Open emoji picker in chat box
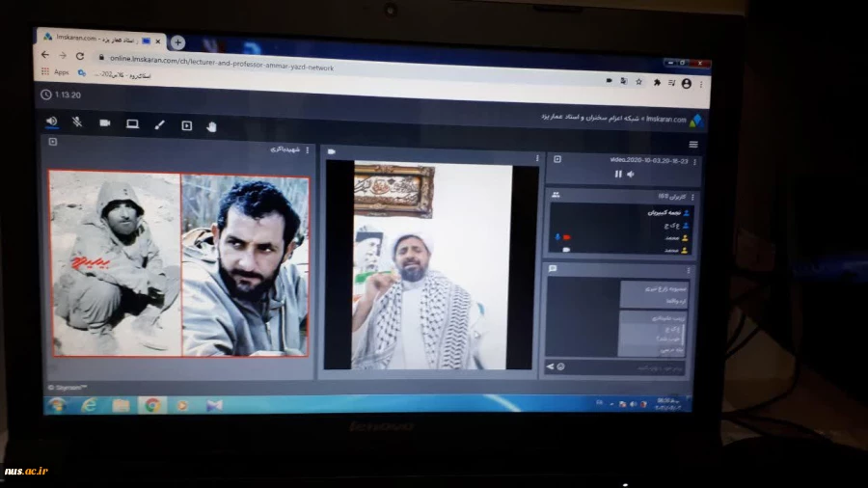868x488 pixels. (560, 366)
